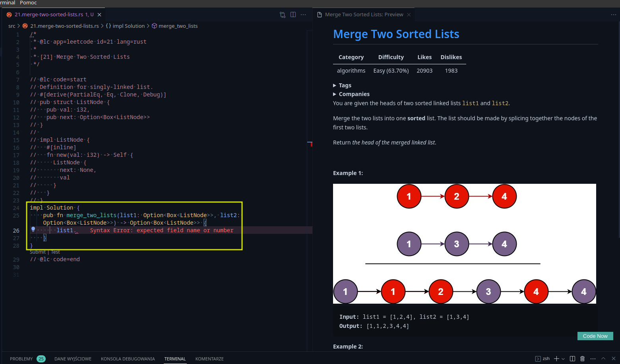Click the Likes column header
This screenshot has width=620, height=364.
pyautogui.click(x=424, y=57)
